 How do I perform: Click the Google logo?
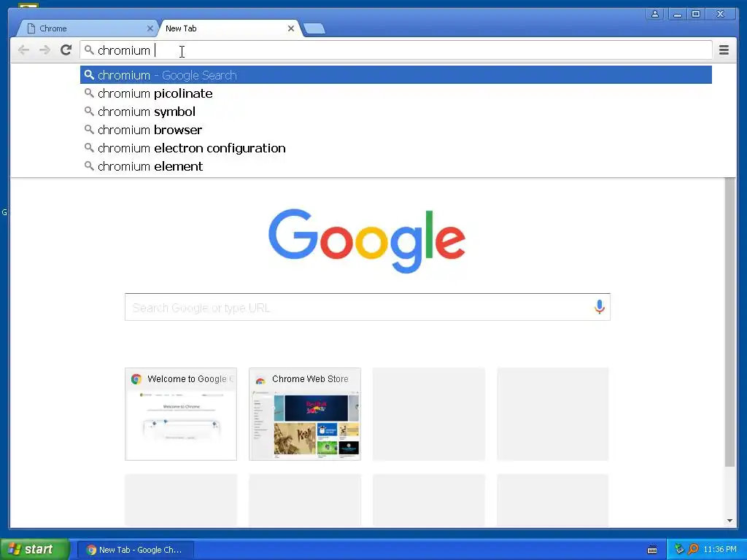click(x=367, y=241)
